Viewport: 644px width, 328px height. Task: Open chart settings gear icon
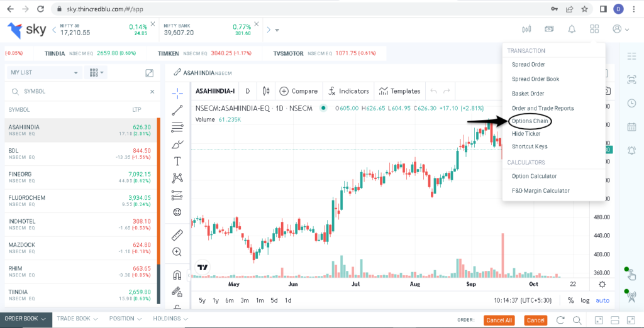click(602, 284)
